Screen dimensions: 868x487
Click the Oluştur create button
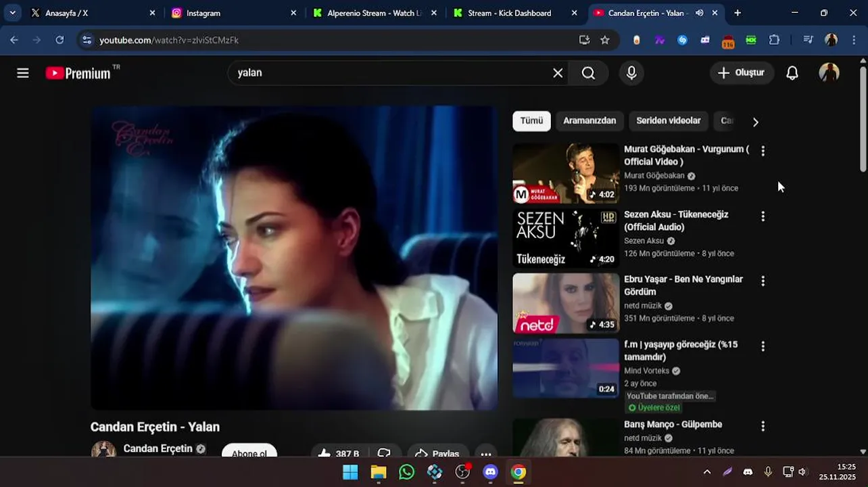[742, 73]
